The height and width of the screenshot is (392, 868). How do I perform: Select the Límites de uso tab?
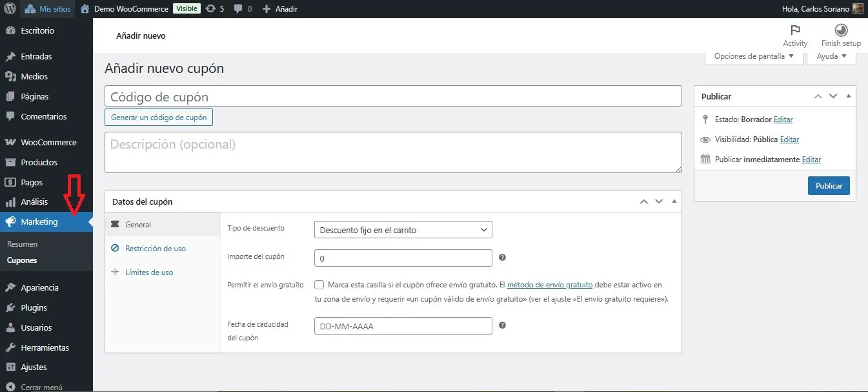pos(149,273)
